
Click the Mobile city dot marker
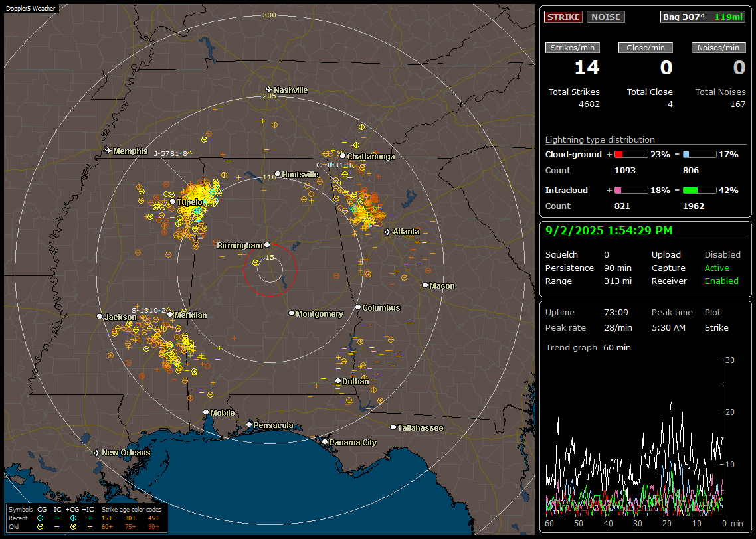pyautogui.click(x=206, y=412)
